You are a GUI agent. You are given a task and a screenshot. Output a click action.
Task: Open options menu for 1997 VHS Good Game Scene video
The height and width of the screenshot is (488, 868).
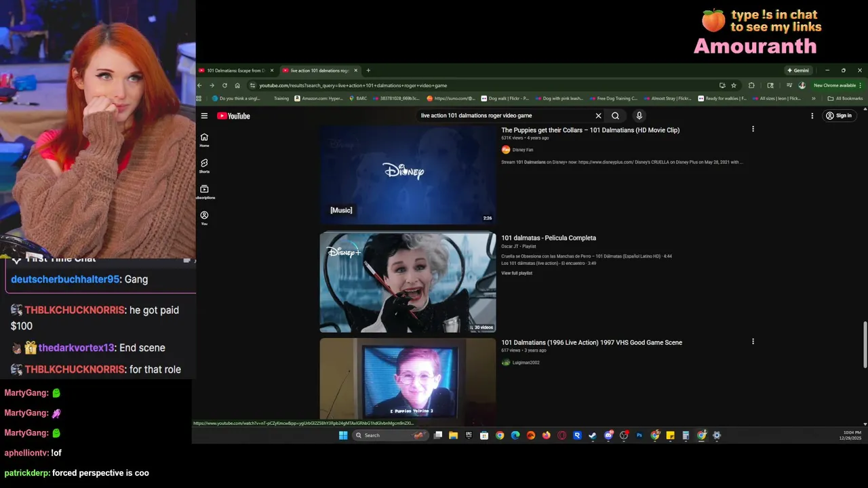click(x=753, y=342)
